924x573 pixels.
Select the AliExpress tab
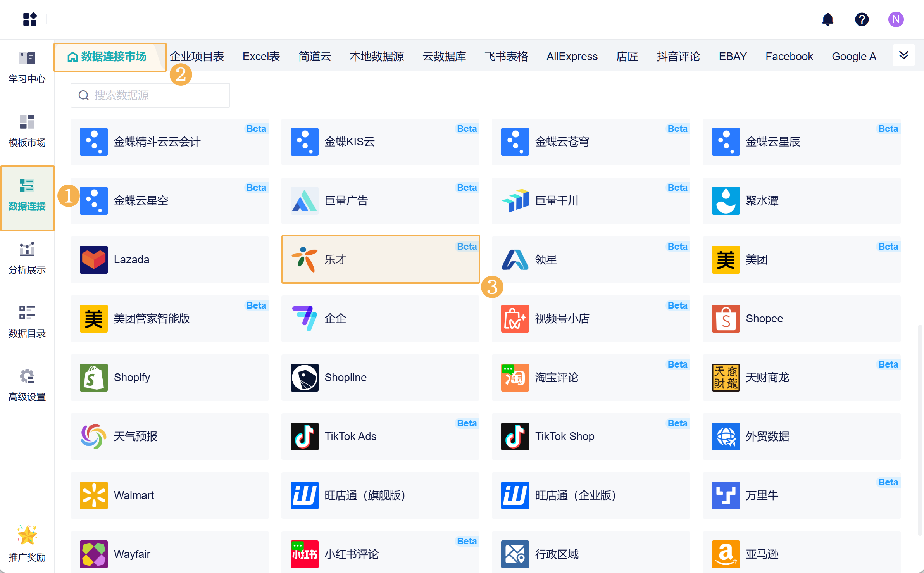[572, 57]
